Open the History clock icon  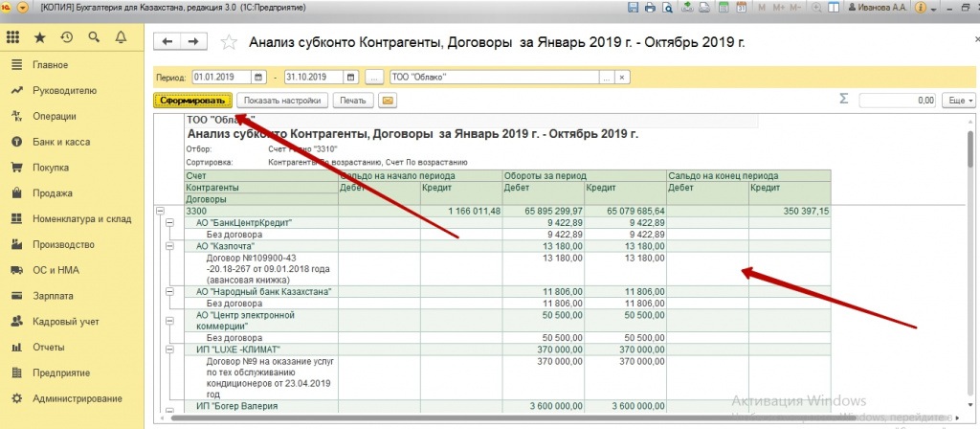point(67,37)
